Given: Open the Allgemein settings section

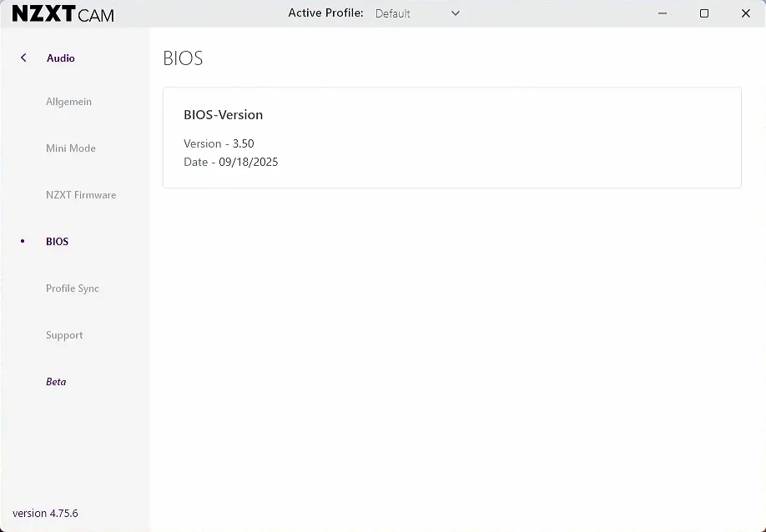Looking at the screenshot, I should pos(68,102).
